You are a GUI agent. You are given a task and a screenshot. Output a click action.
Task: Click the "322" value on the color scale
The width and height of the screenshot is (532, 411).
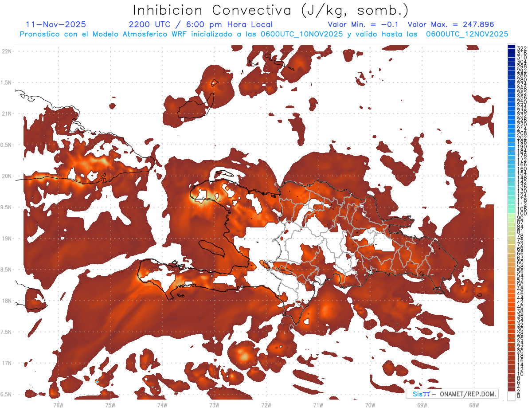521,48
